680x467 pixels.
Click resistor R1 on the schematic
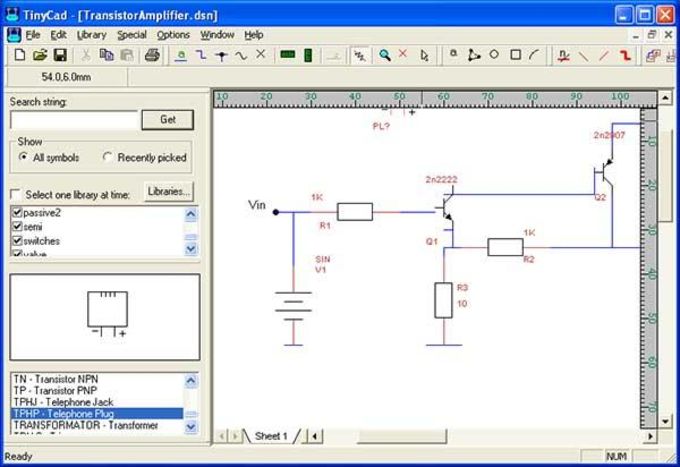pyautogui.click(x=355, y=212)
